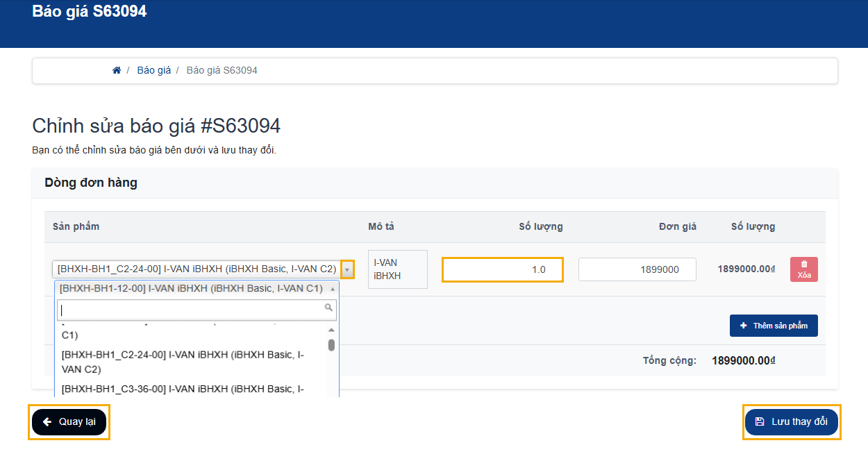This screenshot has height=468, width=868.
Task: Save with Lưu thay đổi button
Action: pyautogui.click(x=792, y=421)
